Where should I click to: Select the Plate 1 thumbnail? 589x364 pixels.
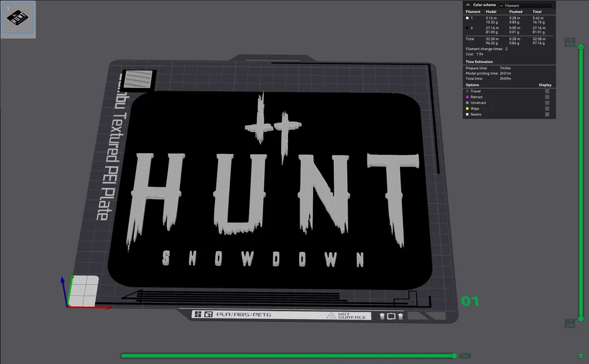(17, 19)
